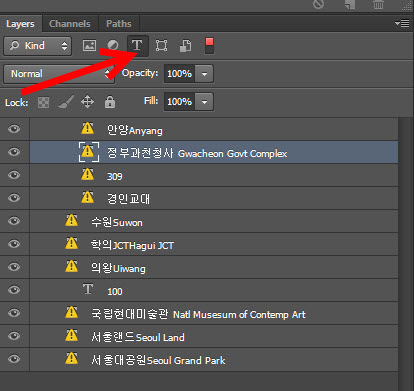The width and height of the screenshot is (414, 391).
Task: Hide the Gwacheon Govt Complex layer
Action: 14,152
